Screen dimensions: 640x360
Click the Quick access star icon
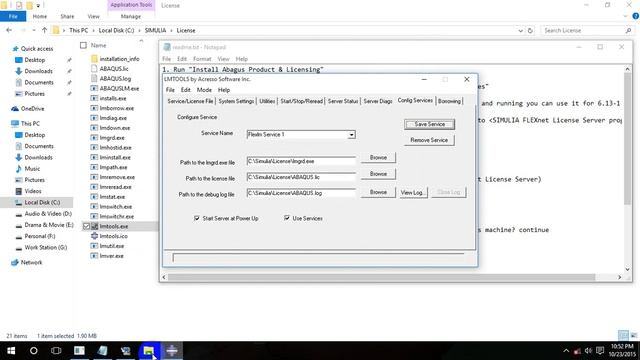click(x=15, y=49)
